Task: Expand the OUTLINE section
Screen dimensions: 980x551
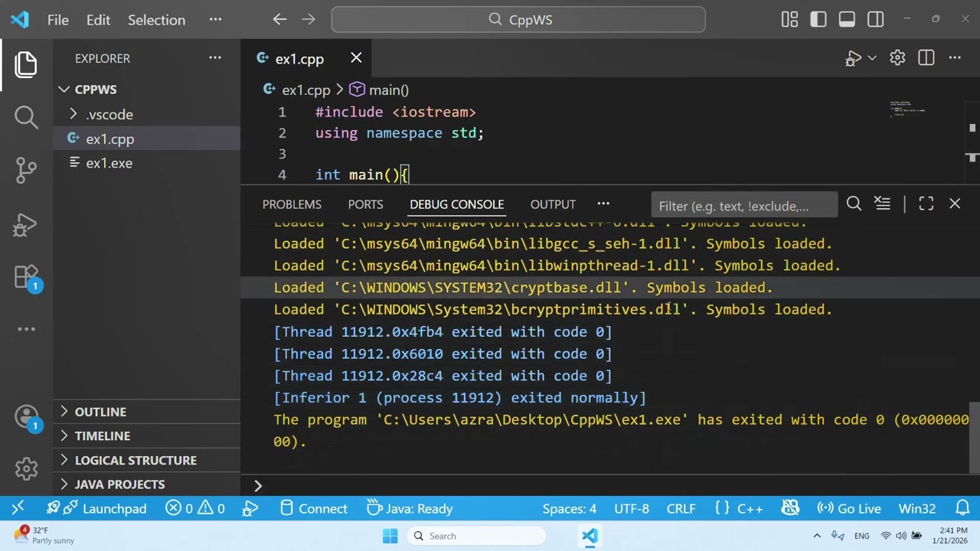Action: (x=147, y=412)
